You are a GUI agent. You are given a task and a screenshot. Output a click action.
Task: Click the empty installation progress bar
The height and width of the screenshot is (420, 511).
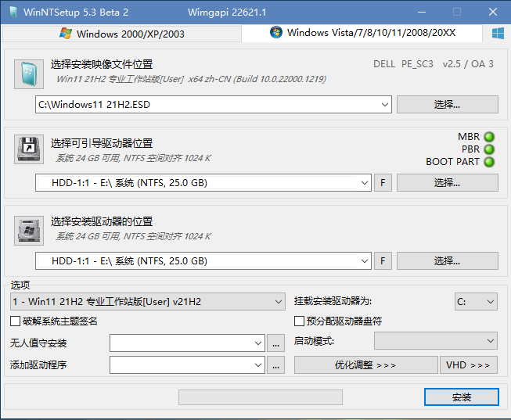point(261,397)
